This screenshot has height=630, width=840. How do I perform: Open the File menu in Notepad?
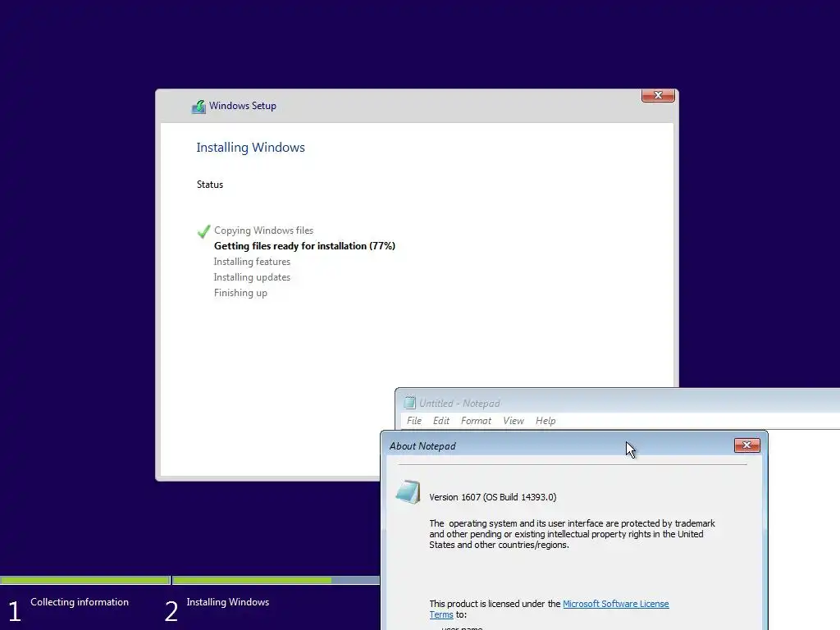point(414,421)
